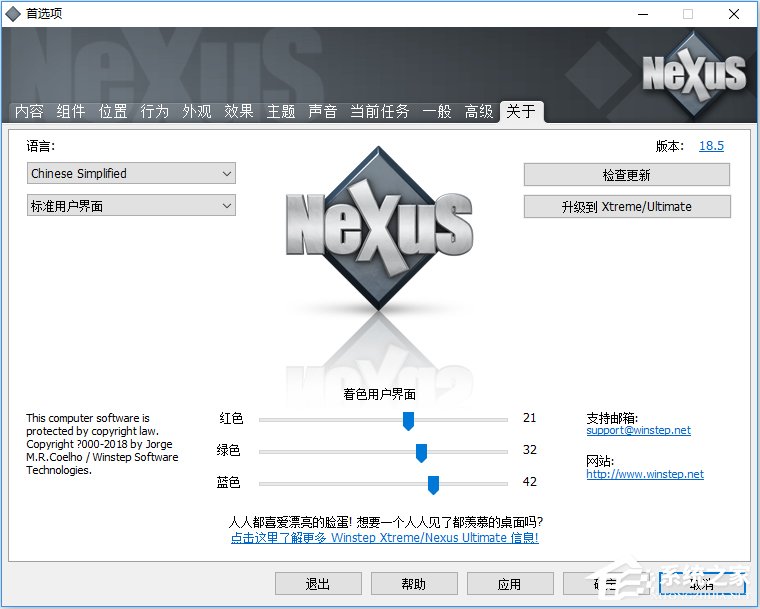Click the diamond app icon in title bar

coord(13,14)
